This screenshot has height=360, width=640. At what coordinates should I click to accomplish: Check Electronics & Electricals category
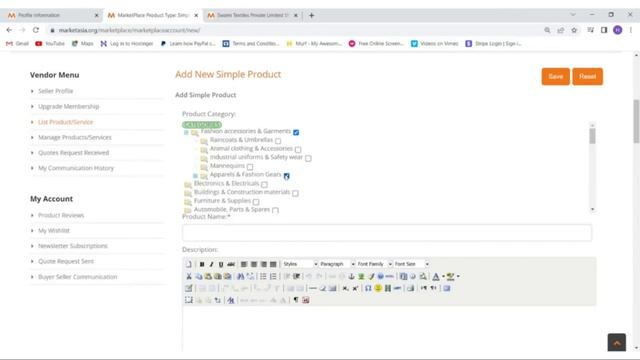264,184
